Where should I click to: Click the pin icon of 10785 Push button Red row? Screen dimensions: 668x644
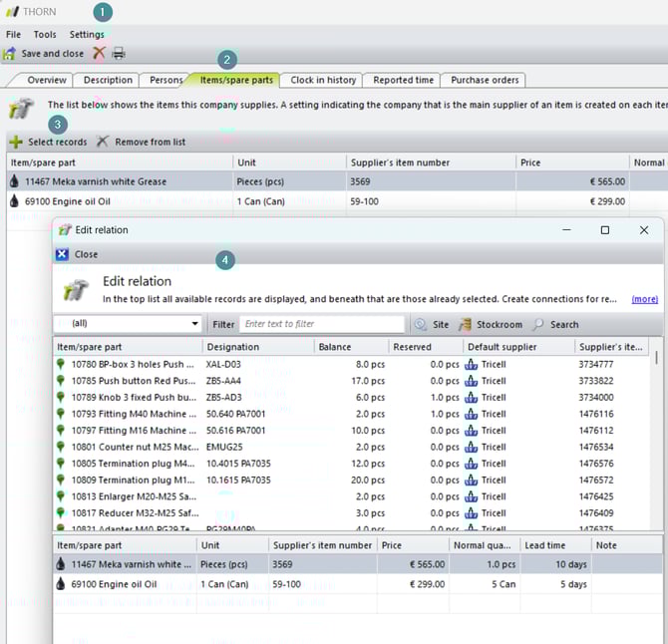[61, 381]
